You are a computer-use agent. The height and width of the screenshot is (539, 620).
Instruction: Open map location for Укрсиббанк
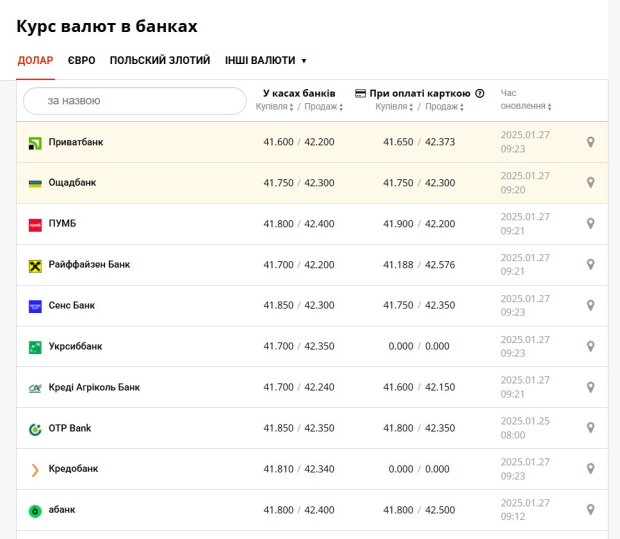590,346
